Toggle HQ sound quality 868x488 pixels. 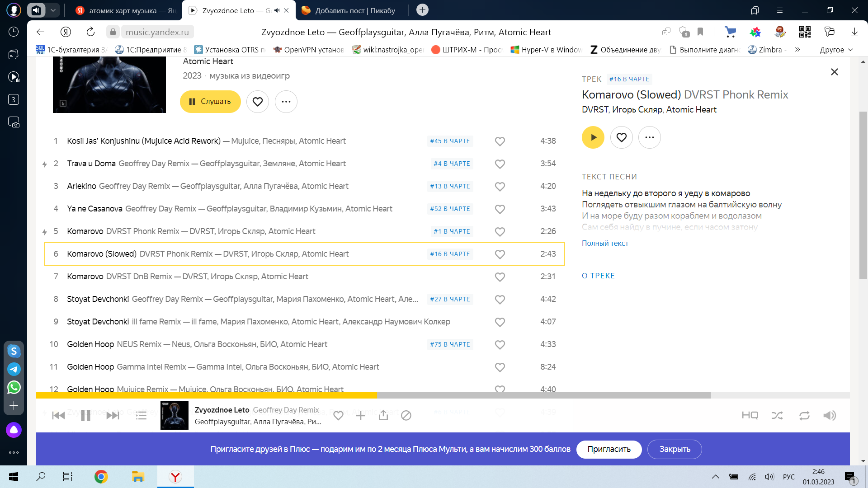750,415
